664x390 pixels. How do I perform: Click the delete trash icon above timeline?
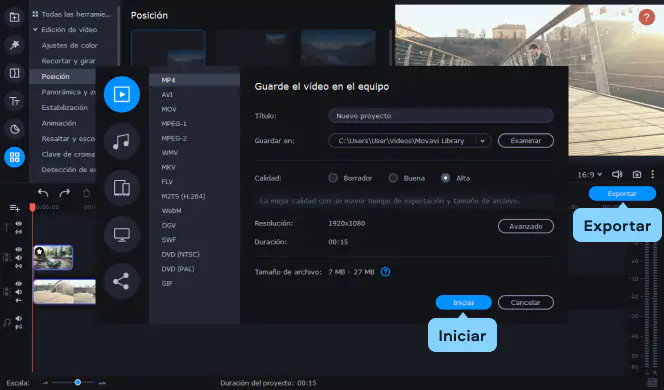click(x=86, y=193)
